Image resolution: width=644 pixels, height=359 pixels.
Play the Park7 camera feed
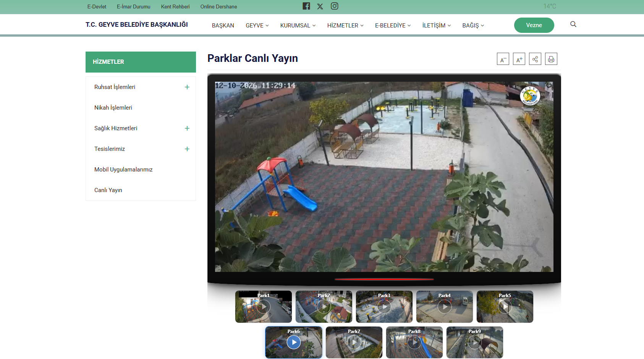(354, 342)
